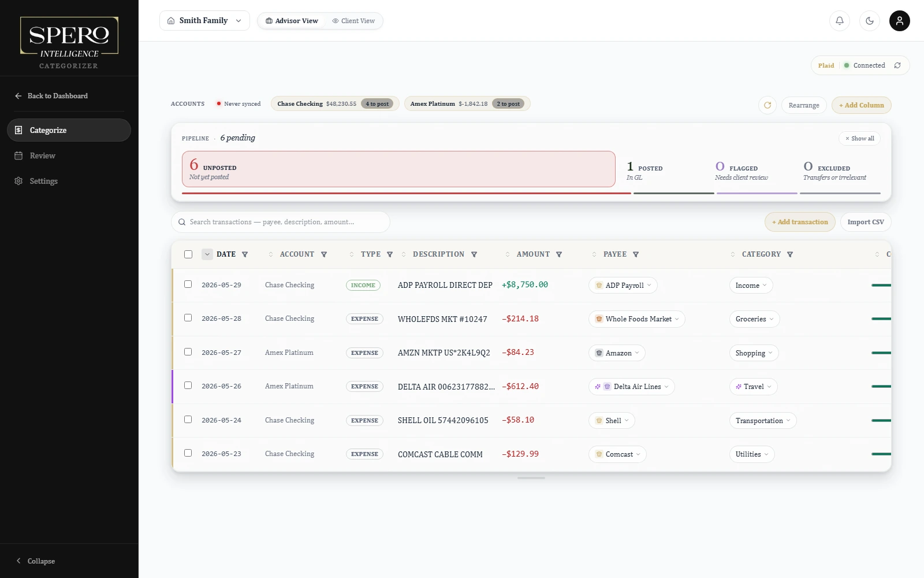924x578 pixels.
Task: Click the Review calendar icon in sidebar
Action: [18, 155]
